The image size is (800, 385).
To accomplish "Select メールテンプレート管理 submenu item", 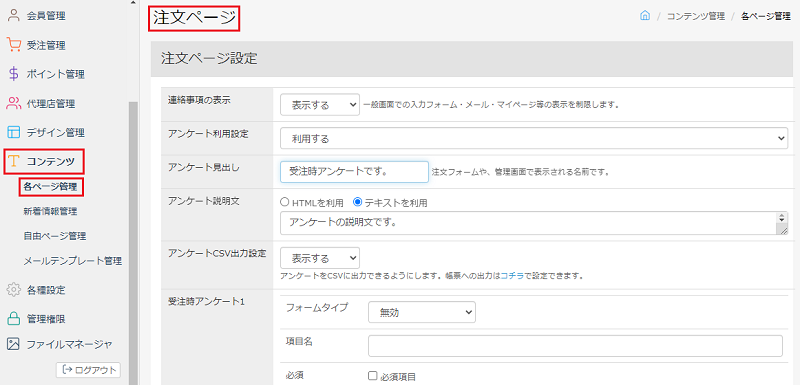I will click(72, 261).
